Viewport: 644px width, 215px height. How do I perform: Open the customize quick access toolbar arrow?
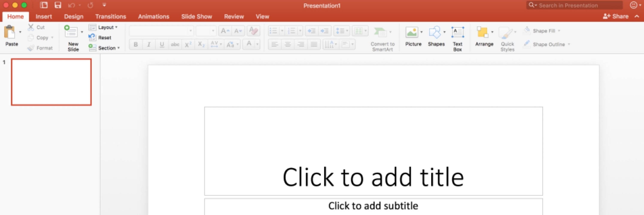point(104,5)
